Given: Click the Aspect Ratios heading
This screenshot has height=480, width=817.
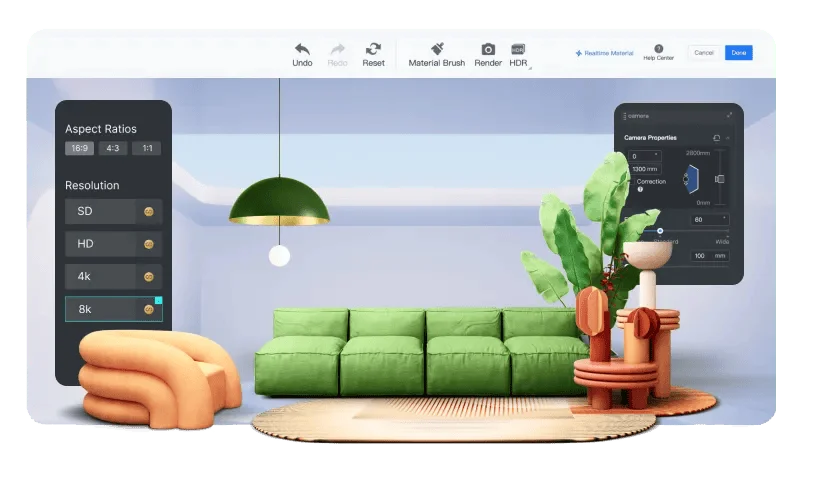Looking at the screenshot, I should coord(101,129).
